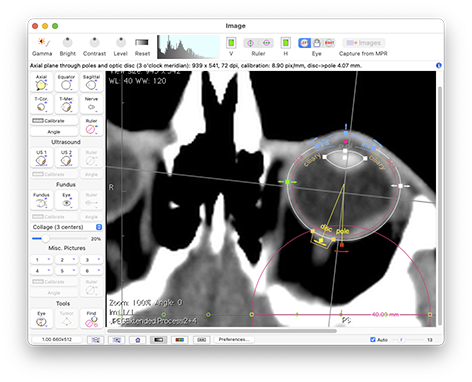
Task: Toggle the eye lock button
Action: 317,43
